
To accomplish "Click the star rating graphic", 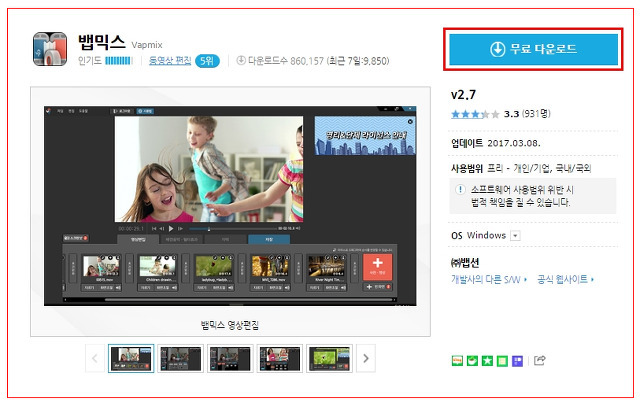I will click(x=475, y=114).
